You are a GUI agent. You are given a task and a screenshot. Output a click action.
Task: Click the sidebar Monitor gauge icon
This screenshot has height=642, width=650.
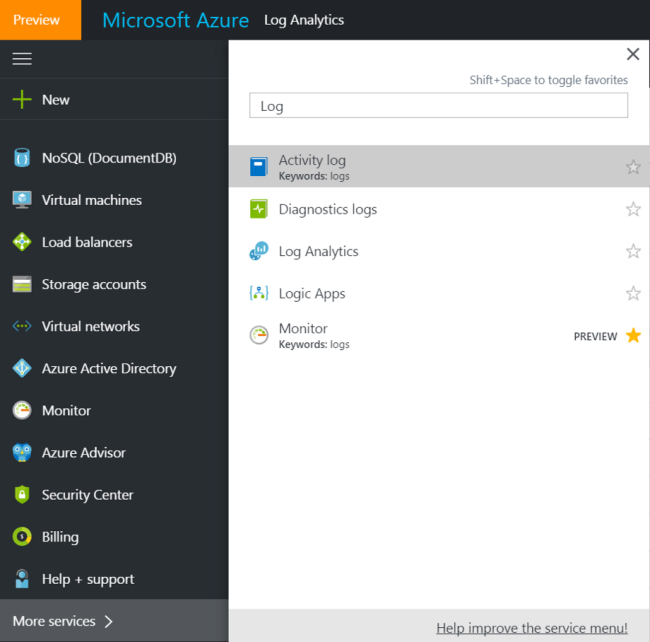(x=22, y=411)
